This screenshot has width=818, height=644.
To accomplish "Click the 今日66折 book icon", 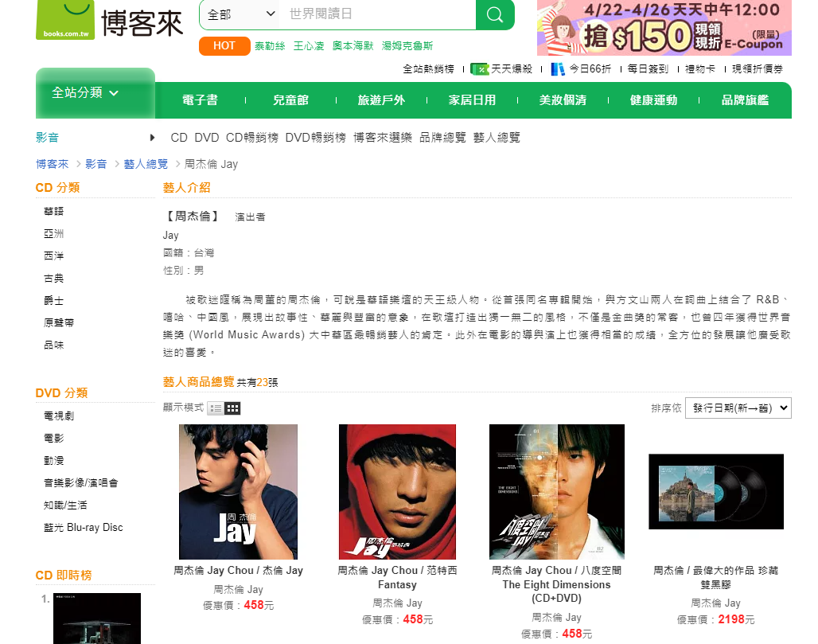I will [558, 69].
